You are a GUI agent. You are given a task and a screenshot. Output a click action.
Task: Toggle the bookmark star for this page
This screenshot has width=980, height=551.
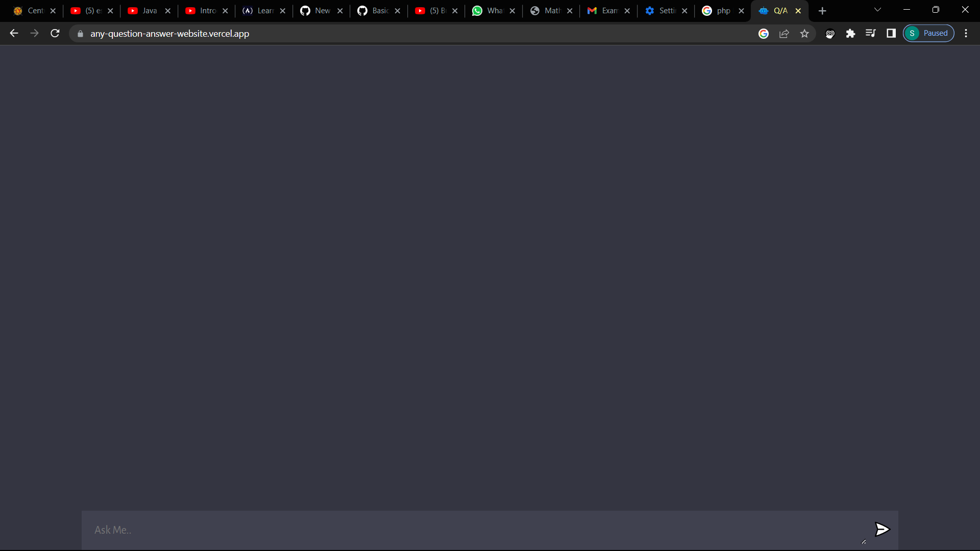tap(805, 33)
